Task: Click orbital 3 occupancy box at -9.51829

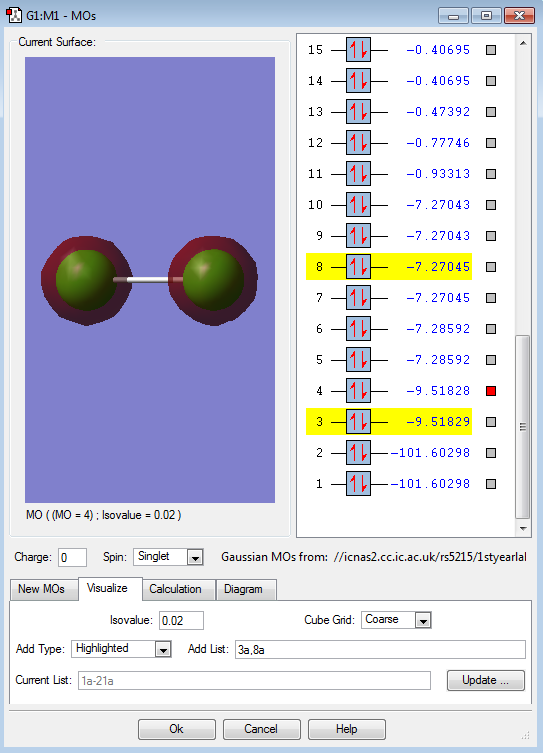Action: coord(358,422)
